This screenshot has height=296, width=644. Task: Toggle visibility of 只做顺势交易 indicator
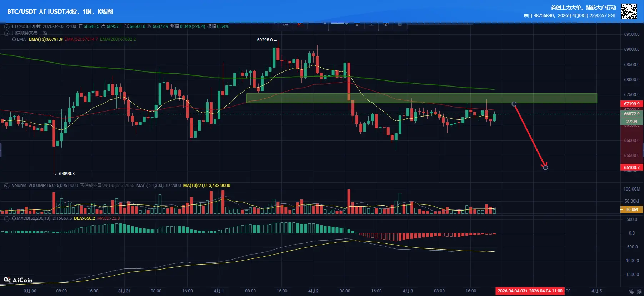[45, 33]
